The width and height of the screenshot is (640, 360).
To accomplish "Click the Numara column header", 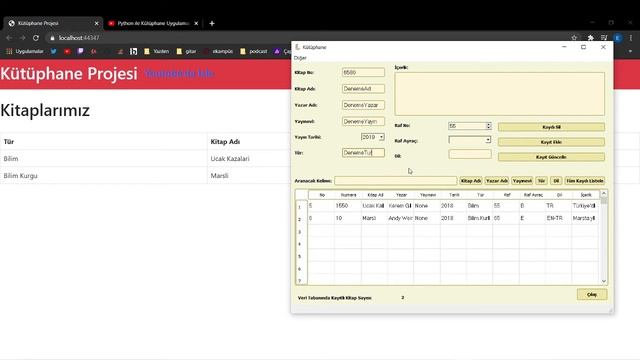I will coord(348,195).
